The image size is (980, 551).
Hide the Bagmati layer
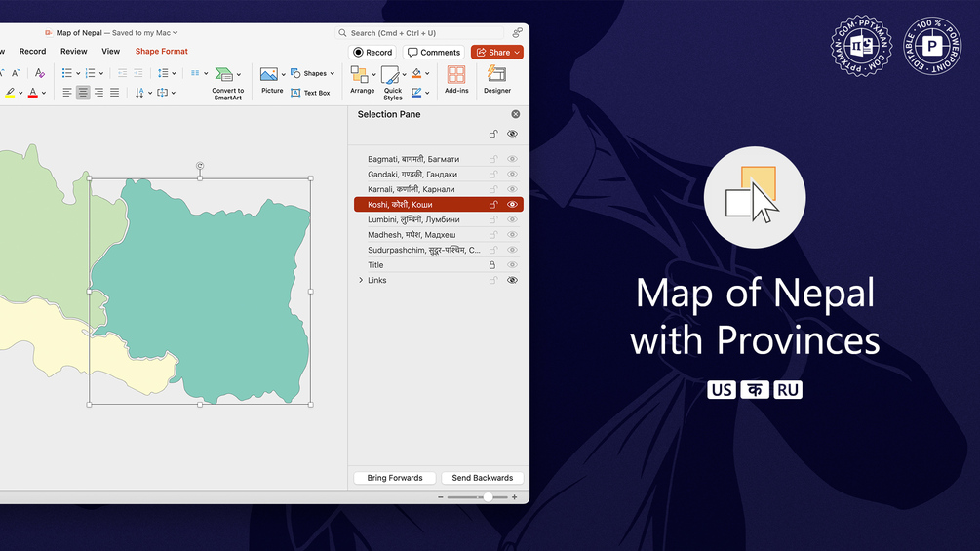pos(512,159)
